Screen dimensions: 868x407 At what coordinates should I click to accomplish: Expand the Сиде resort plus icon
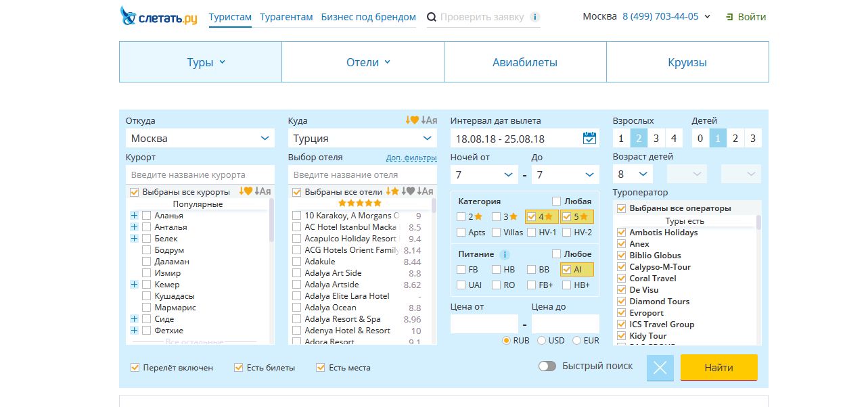pyautogui.click(x=134, y=319)
